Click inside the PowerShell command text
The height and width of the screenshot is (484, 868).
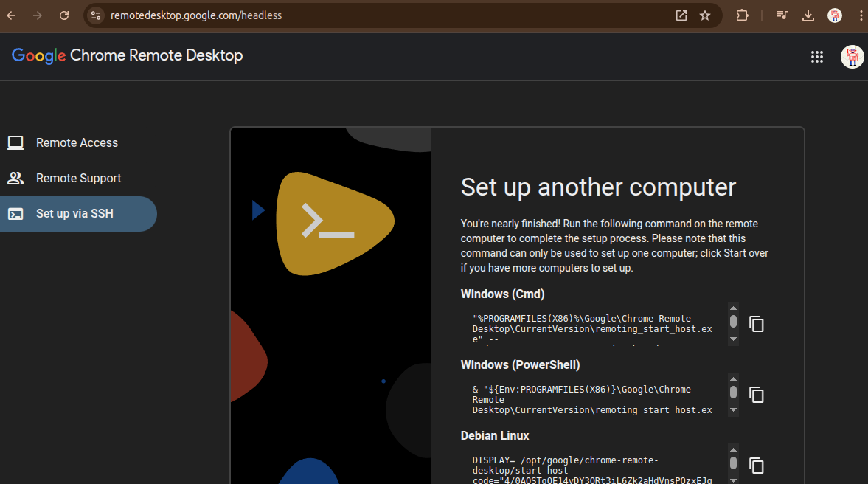592,400
